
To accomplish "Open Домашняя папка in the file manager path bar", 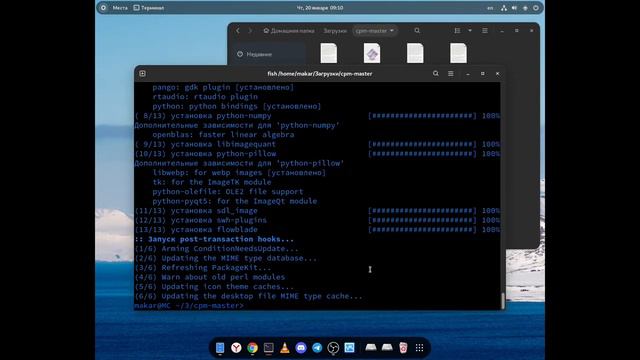I will 289,31.
